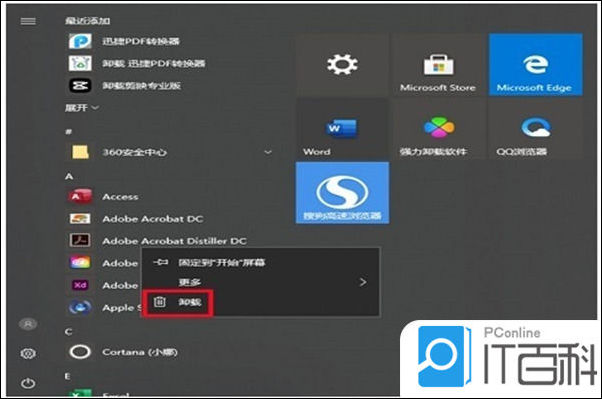Image resolution: width=602 pixels, height=399 pixels.
Task: Click the Power icon in sidebar
Action: [28, 383]
